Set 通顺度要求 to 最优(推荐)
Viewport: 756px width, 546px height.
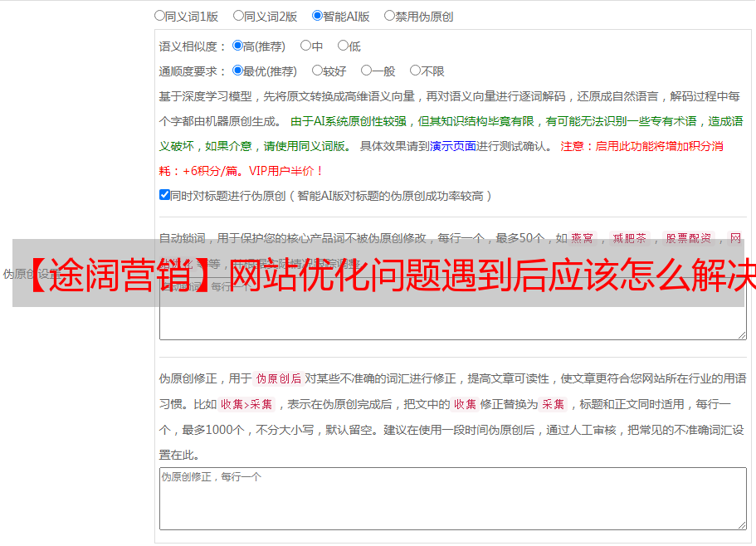(237, 71)
